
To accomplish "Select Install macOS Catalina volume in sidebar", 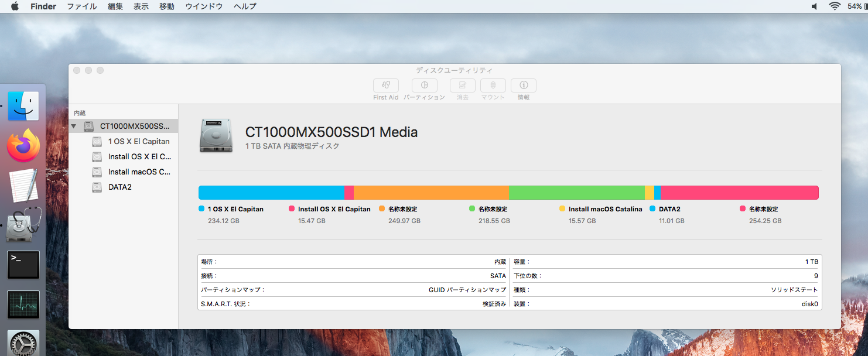I will tap(139, 172).
